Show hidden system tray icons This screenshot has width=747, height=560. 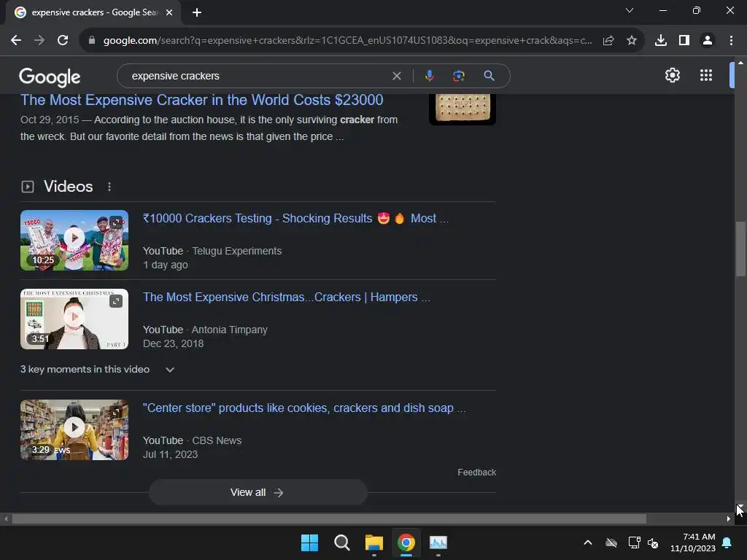(x=588, y=542)
